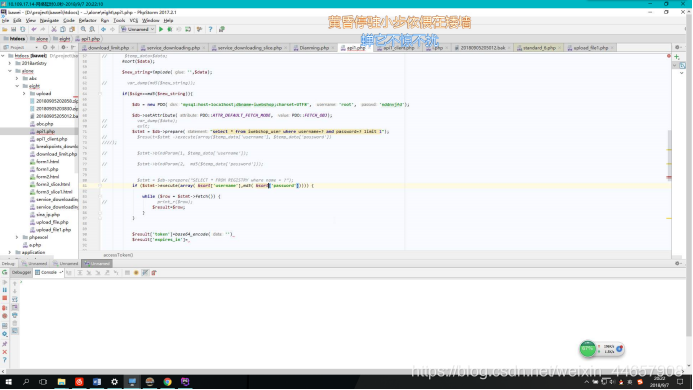Open the Debug panel gear settings
Viewport: 693px width, 390px height.
click(677, 264)
